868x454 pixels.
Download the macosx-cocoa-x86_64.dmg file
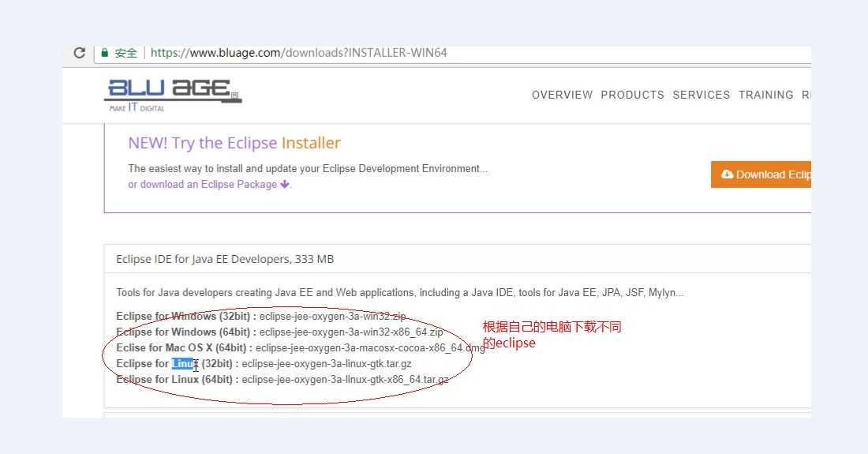click(370, 347)
